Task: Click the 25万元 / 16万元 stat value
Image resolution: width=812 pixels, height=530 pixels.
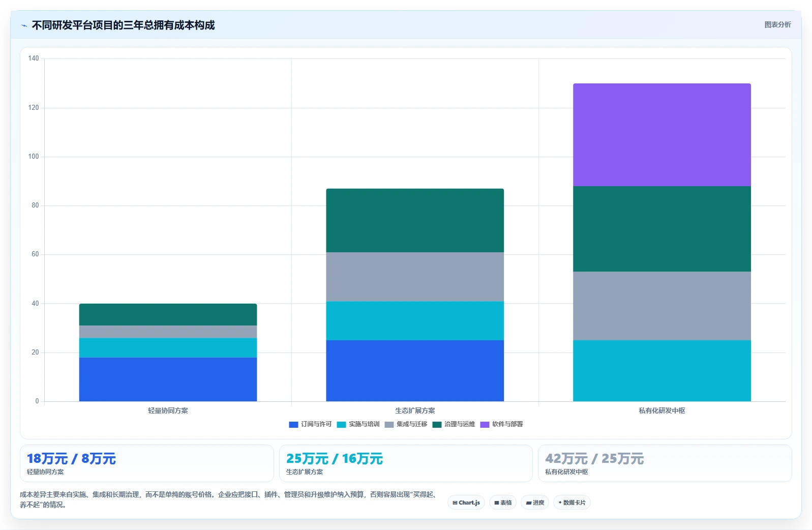Action: coord(334,459)
